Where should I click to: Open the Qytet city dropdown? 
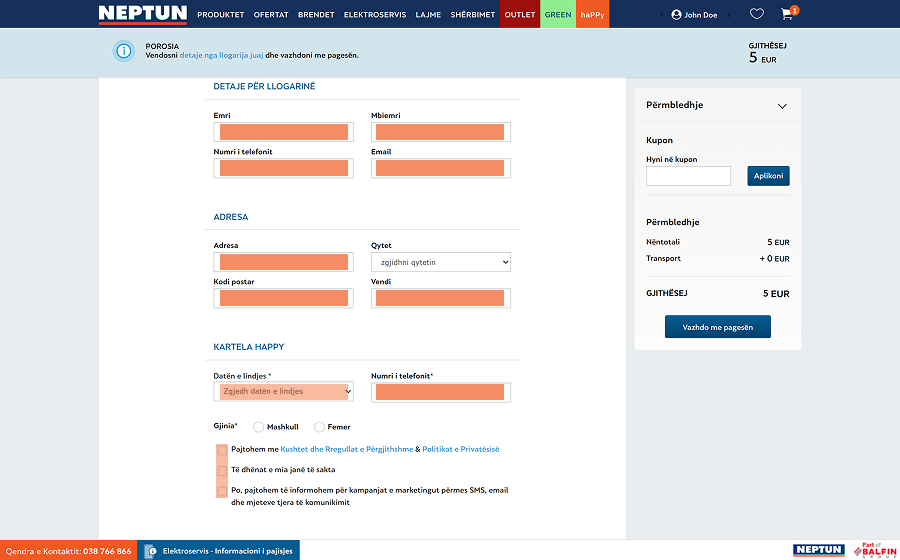pos(440,262)
